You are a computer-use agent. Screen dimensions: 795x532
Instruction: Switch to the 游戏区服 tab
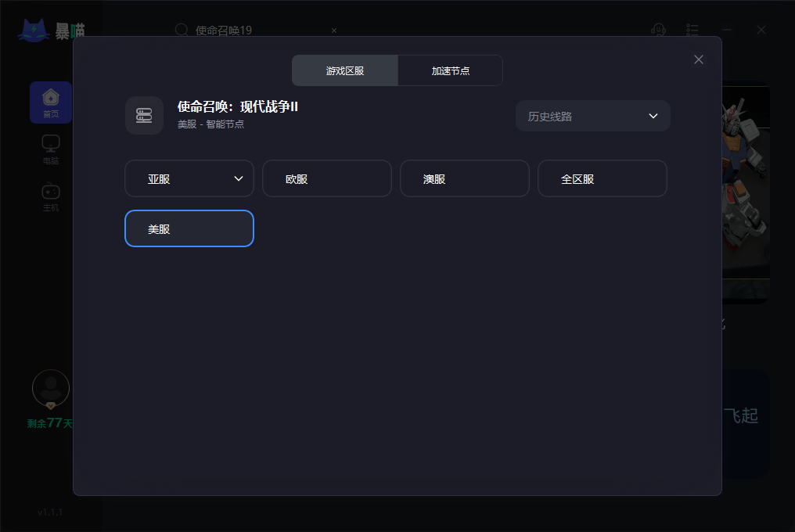click(x=345, y=70)
